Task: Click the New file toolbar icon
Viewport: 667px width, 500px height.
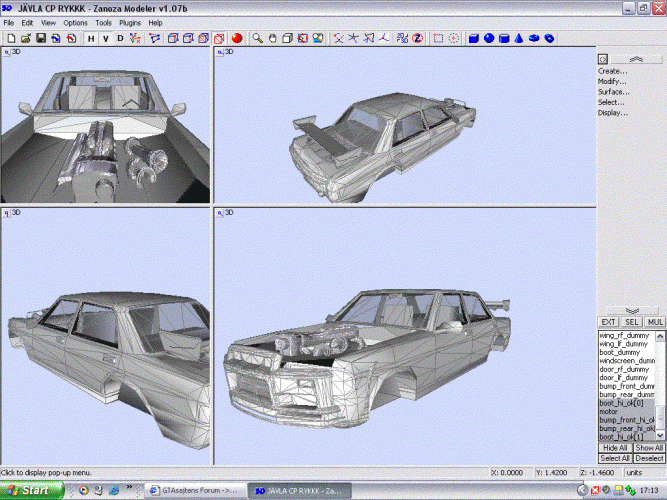Action: coord(11,38)
